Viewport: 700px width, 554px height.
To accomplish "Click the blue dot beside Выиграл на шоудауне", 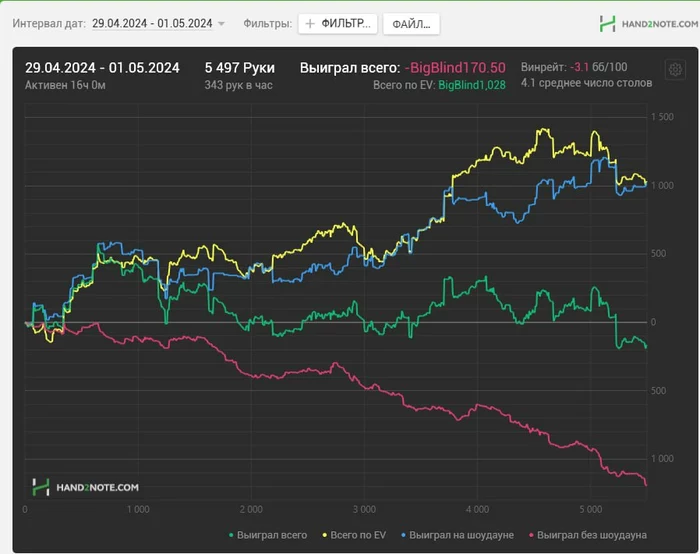I will point(404,535).
